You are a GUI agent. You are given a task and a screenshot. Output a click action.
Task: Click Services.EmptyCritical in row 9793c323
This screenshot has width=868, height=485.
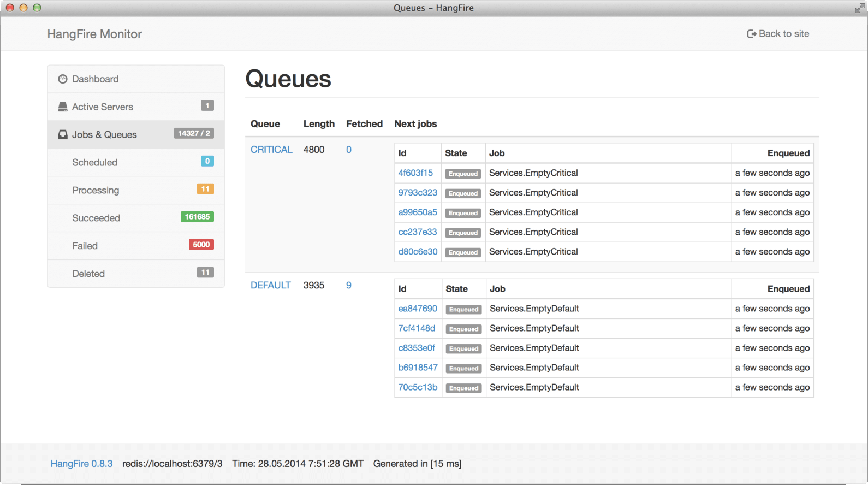tap(533, 193)
